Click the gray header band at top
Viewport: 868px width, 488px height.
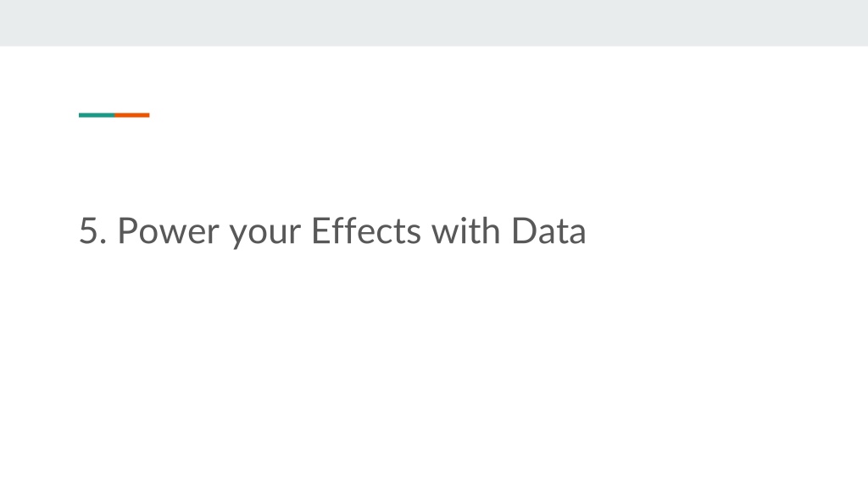coord(434,23)
